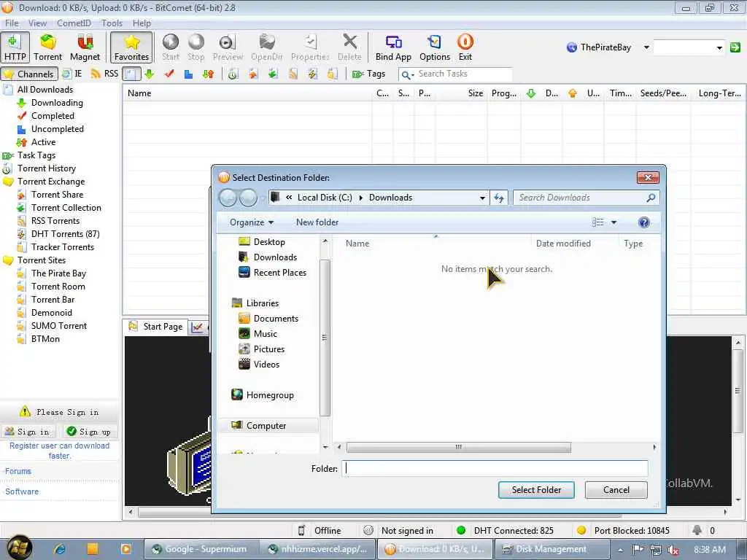This screenshot has height=560, width=747.
Task: Sort dialog list by Date modified
Action: point(563,244)
